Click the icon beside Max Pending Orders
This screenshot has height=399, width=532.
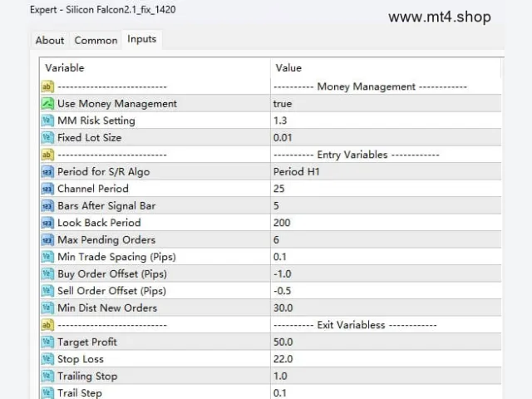click(47, 240)
